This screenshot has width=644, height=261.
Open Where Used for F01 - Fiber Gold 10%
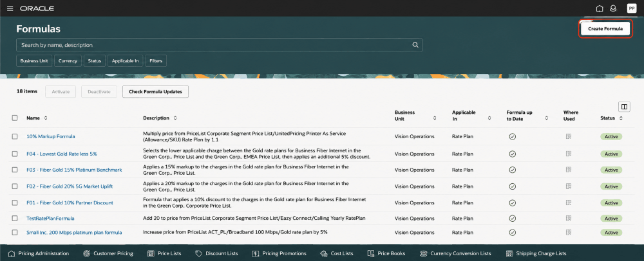pyautogui.click(x=569, y=203)
